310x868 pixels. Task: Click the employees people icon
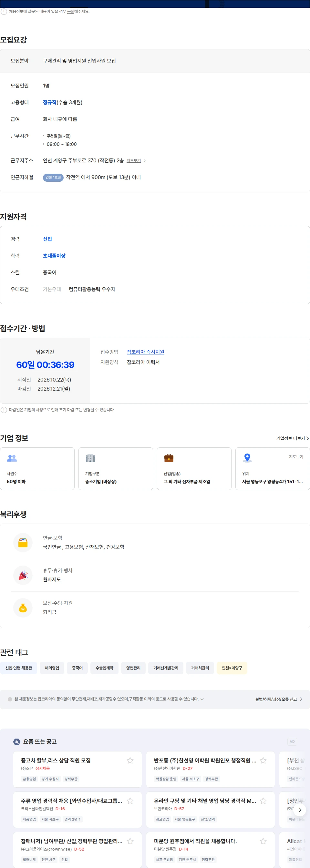point(12,458)
